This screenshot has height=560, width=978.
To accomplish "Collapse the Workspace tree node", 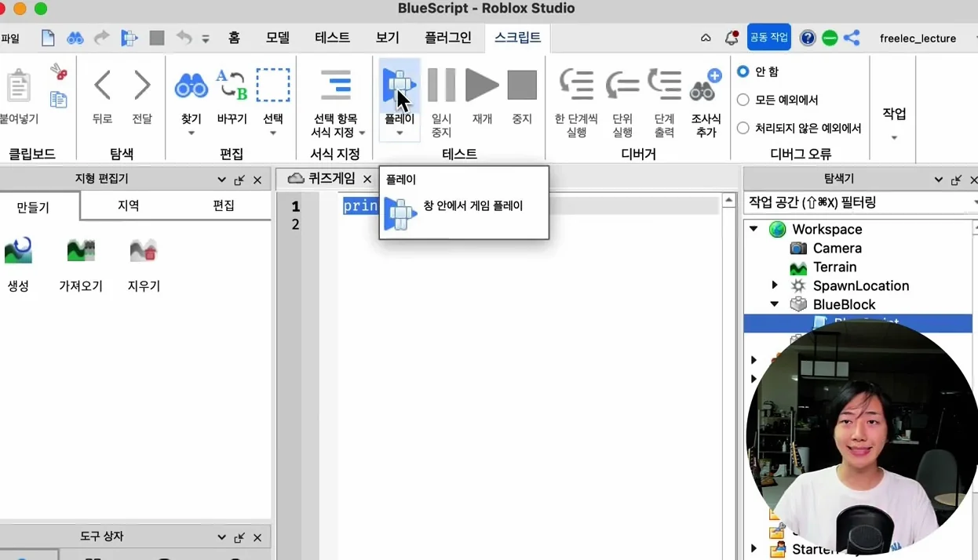I will click(754, 229).
